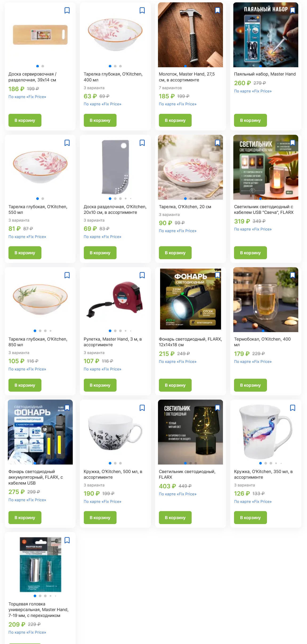Viewport: 307px width, 644px height.
Task: Bookmark the Торцевая головка универсальная item
Action: [67, 540]
